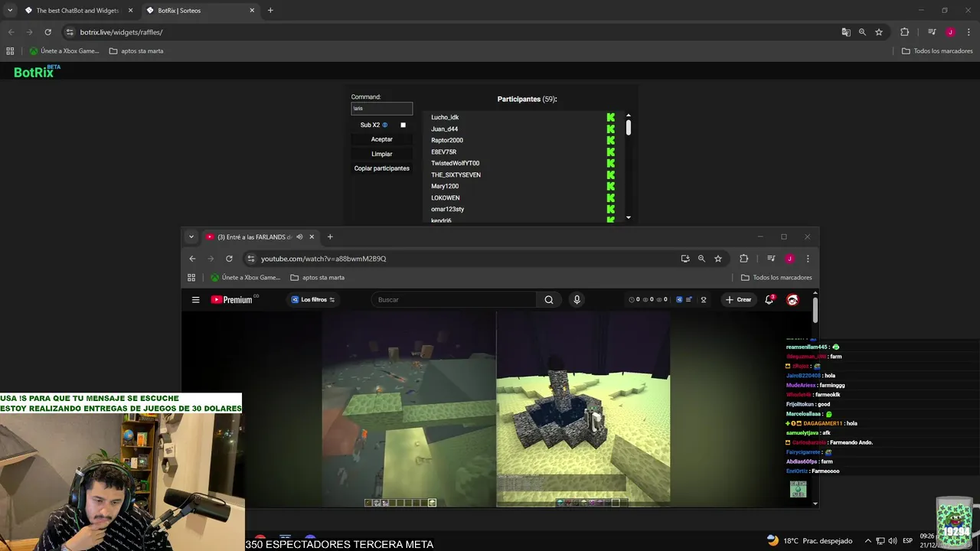The image size is (980, 551).
Task: Open weather widget in Windows taskbar
Action: point(808,541)
